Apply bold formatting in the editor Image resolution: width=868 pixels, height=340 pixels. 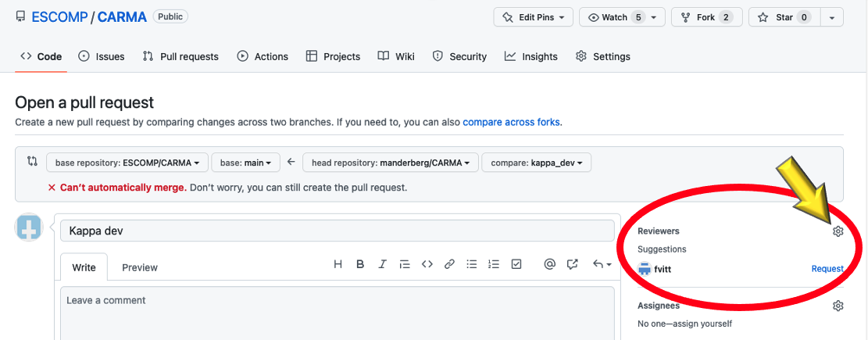tap(360, 264)
